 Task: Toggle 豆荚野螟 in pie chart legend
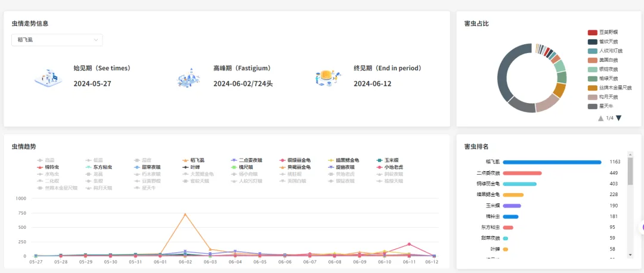tap(603, 32)
